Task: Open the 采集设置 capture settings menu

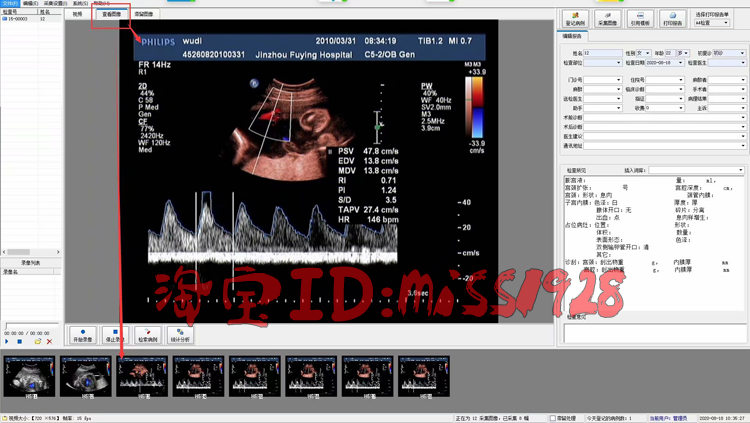Action: [55, 3]
